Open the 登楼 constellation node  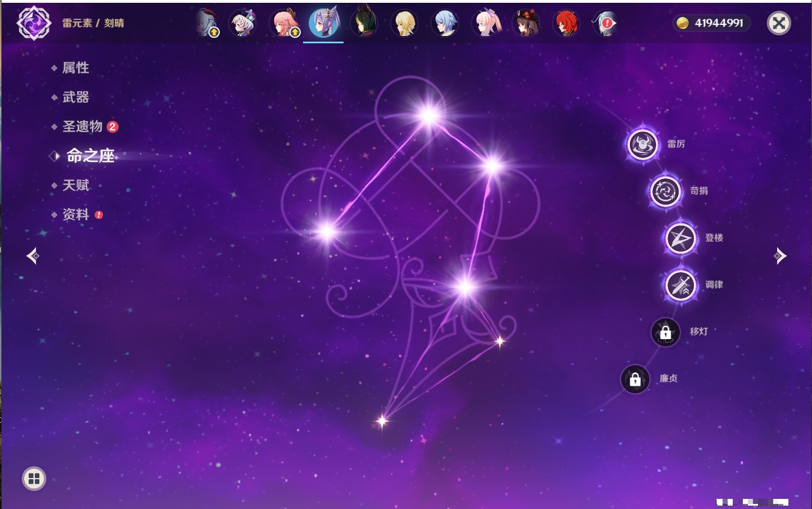[680, 238]
